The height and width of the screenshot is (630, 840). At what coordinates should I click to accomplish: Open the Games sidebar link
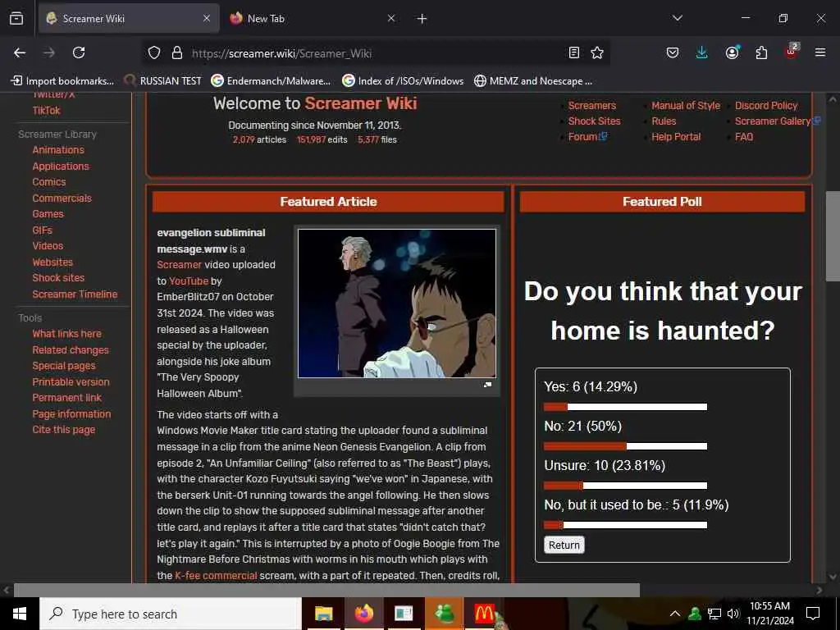tap(48, 214)
